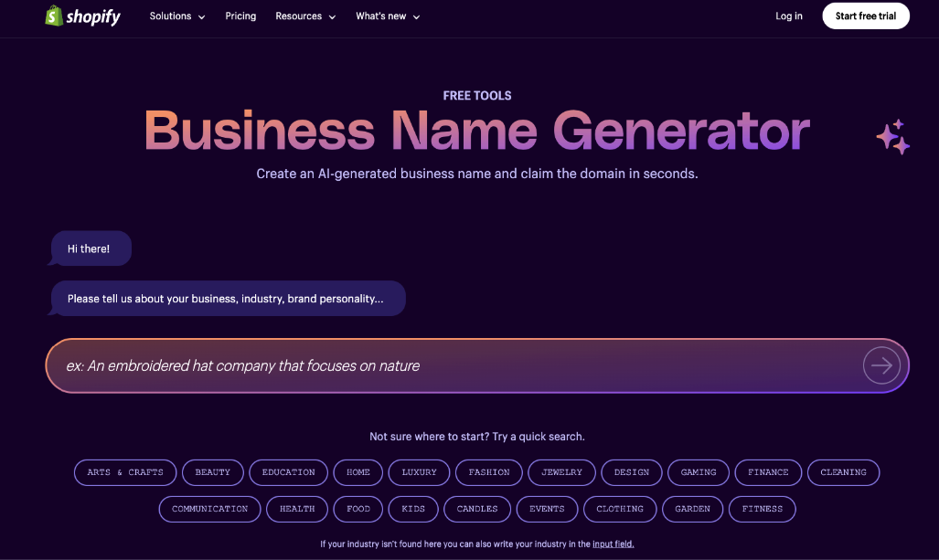Image resolution: width=939 pixels, height=560 pixels.
Task: Choose the GAMING industry chip
Action: click(x=698, y=472)
